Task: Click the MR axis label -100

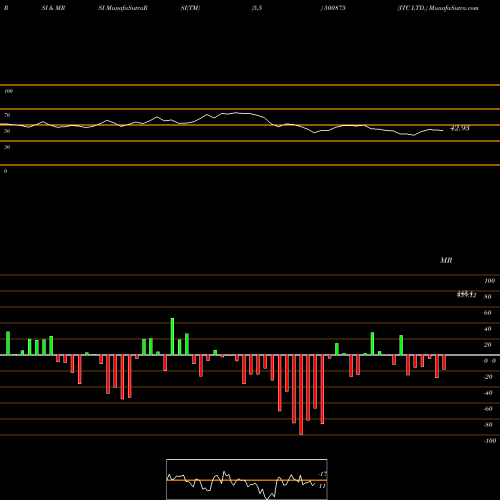Action: point(490,441)
